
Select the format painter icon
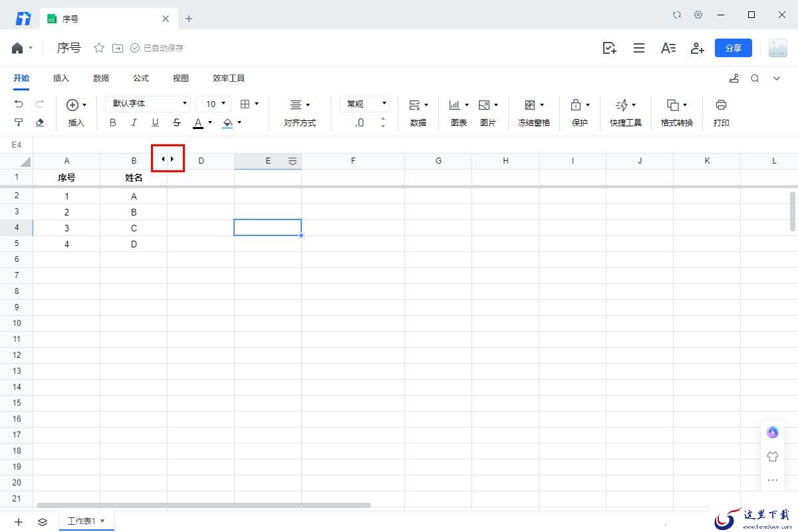pyautogui.click(x=19, y=122)
